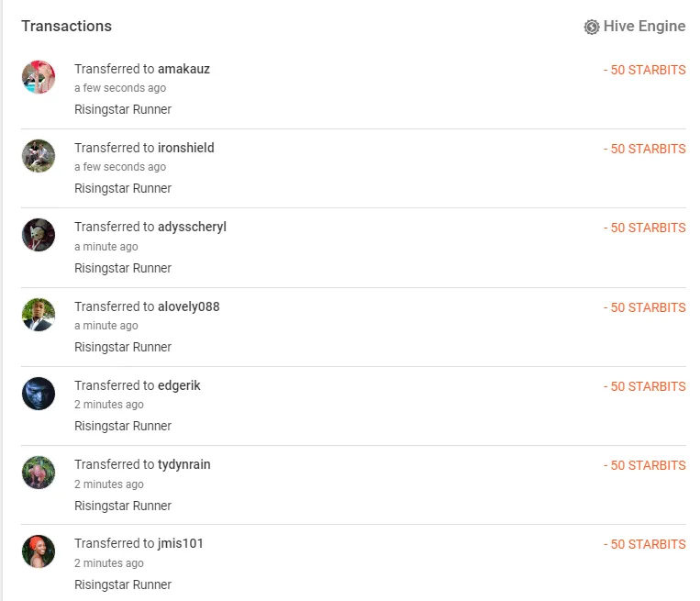Click tydynrain's avatar thumbnail
Image resolution: width=700 pixels, height=601 pixels.
point(39,473)
